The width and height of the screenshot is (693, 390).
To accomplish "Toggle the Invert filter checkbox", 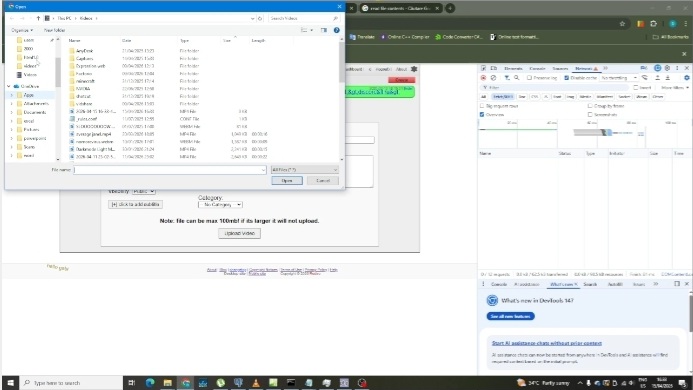I will [636, 88].
